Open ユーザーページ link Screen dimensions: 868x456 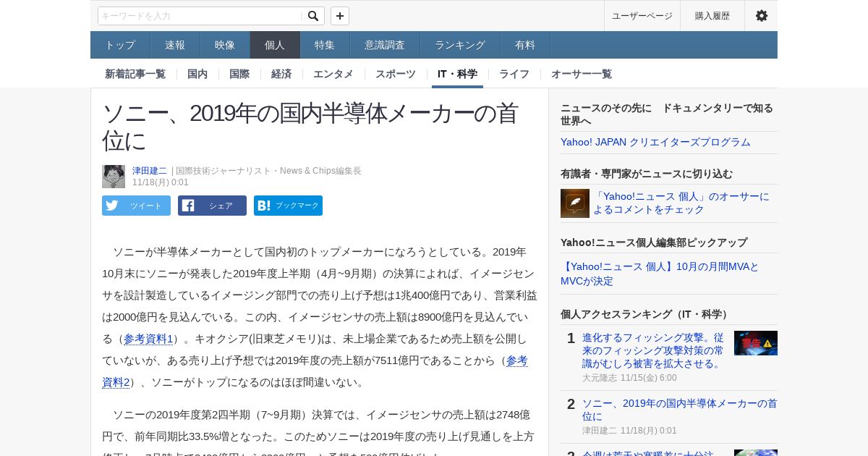[x=642, y=16]
